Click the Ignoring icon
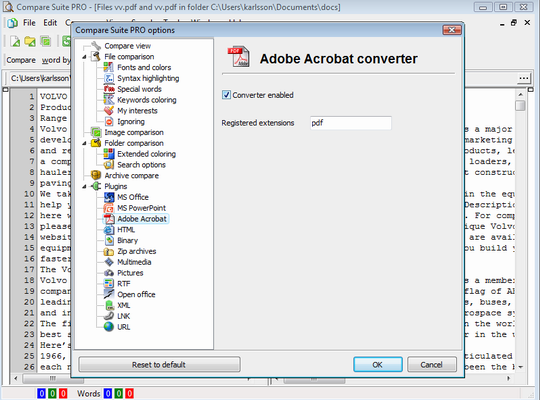 [x=109, y=121]
